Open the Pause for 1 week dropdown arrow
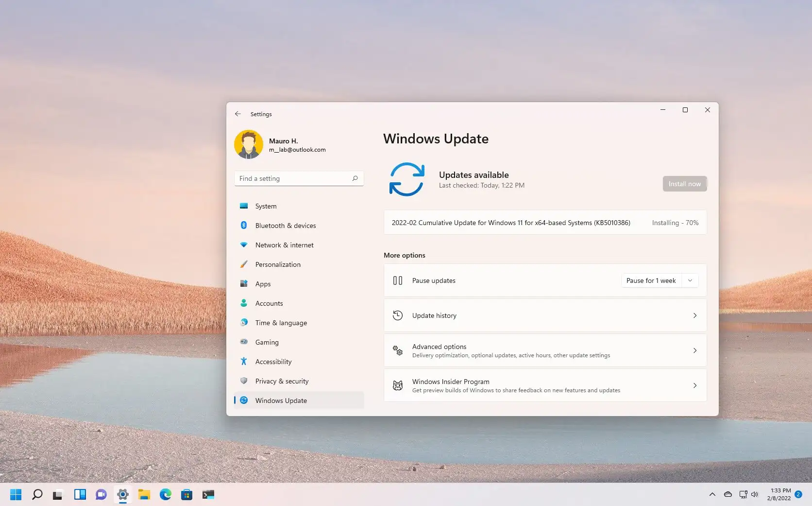Screen dimensions: 812x506 pos(690,280)
